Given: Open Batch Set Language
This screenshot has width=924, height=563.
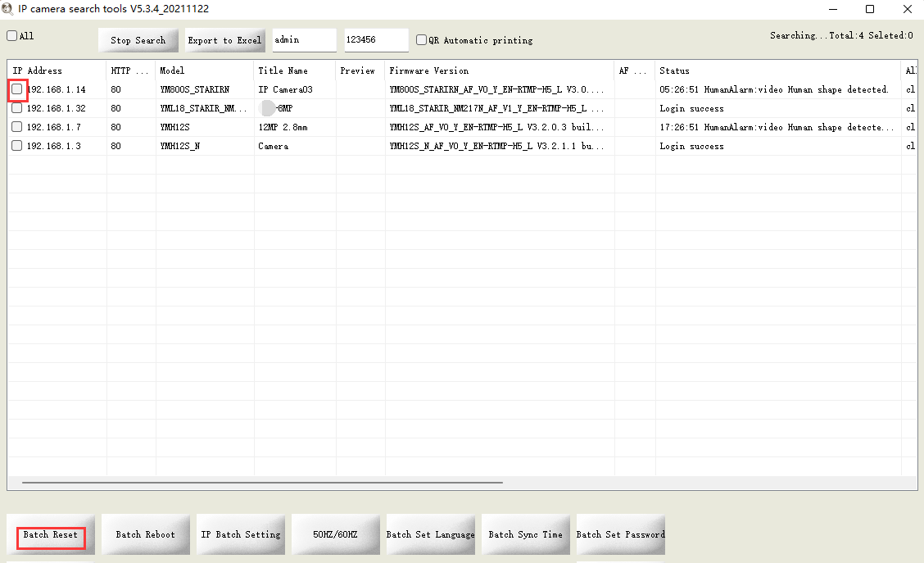Looking at the screenshot, I should pyautogui.click(x=430, y=534).
